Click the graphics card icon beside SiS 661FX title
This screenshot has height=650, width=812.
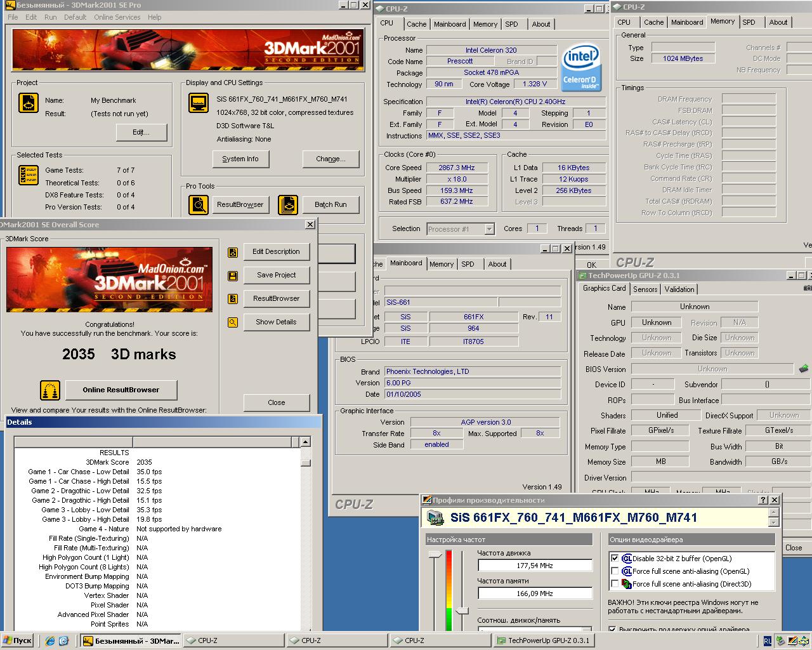click(x=435, y=518)
